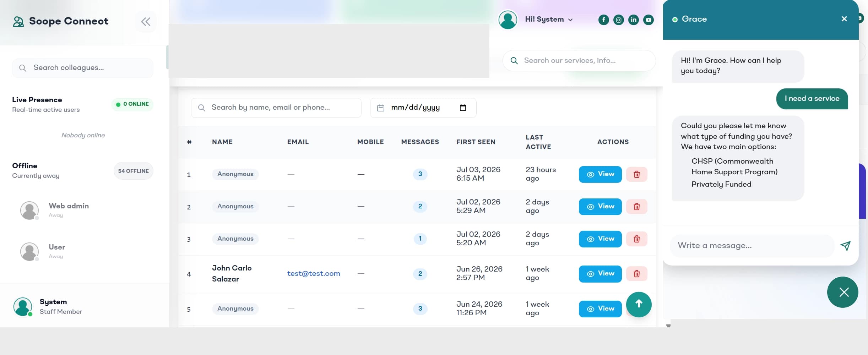Collapse the Scope Connect sidebar
The width and height of the screenshot is (868, 355).
coord(146,22)
